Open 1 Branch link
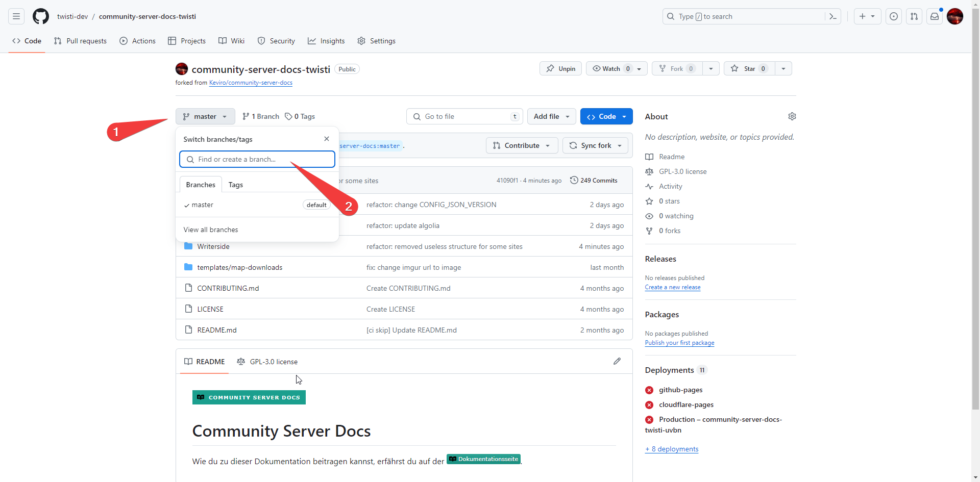980x482 pixels. point(261,116)
